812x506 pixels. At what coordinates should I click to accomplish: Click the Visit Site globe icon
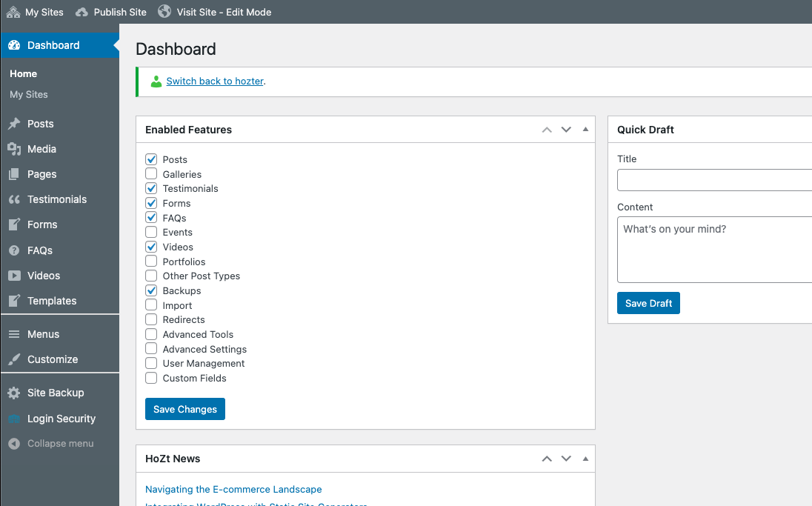[164, 12]
